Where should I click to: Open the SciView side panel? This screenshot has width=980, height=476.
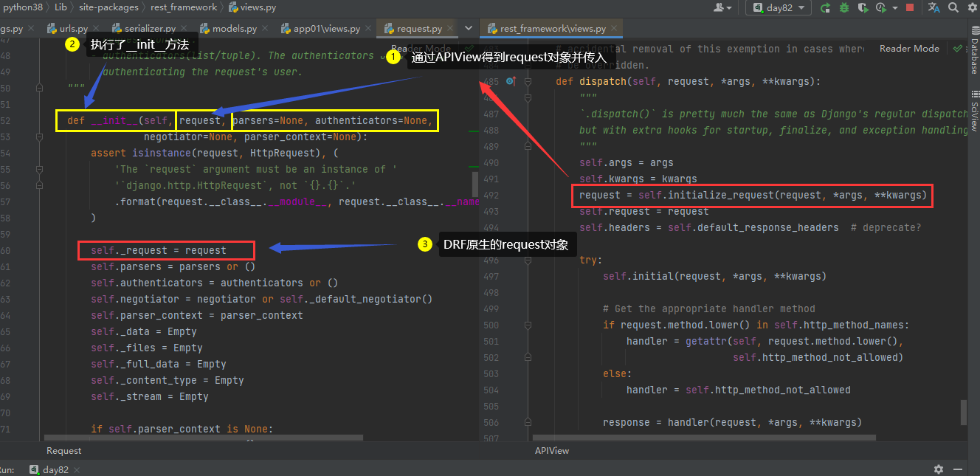(974, 113)
